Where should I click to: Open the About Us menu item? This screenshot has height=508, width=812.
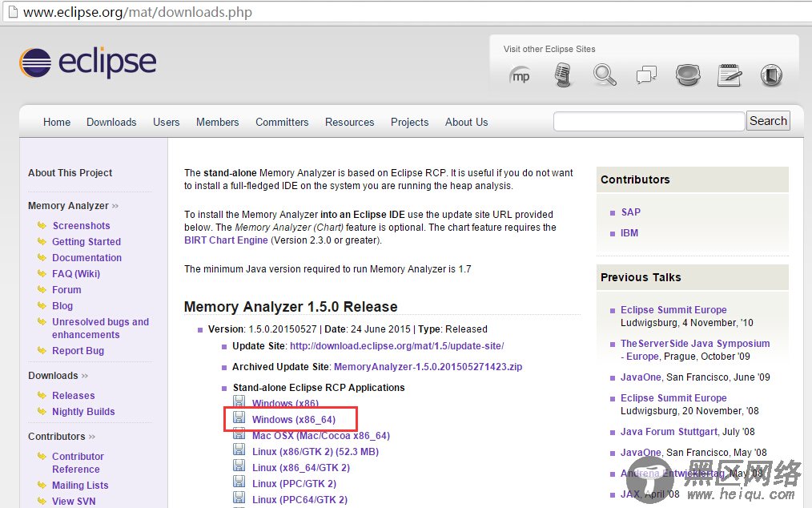pyautogui.click(x=467, y=123)
